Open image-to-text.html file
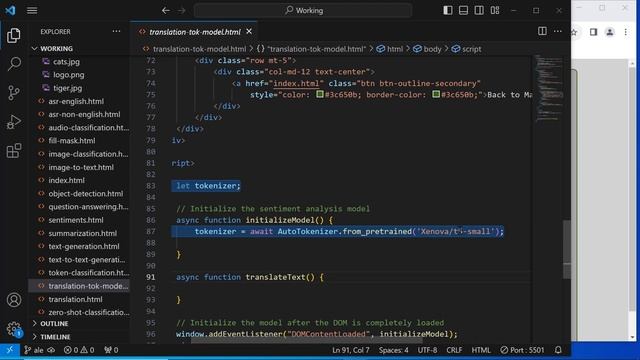 coord(81,167)
